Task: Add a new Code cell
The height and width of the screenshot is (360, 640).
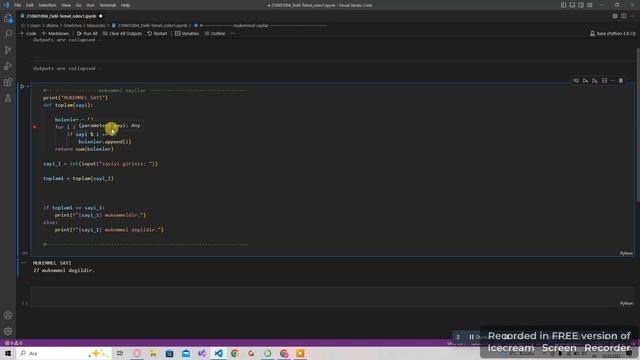Action: pyautogui.click(x=29, y=33)
